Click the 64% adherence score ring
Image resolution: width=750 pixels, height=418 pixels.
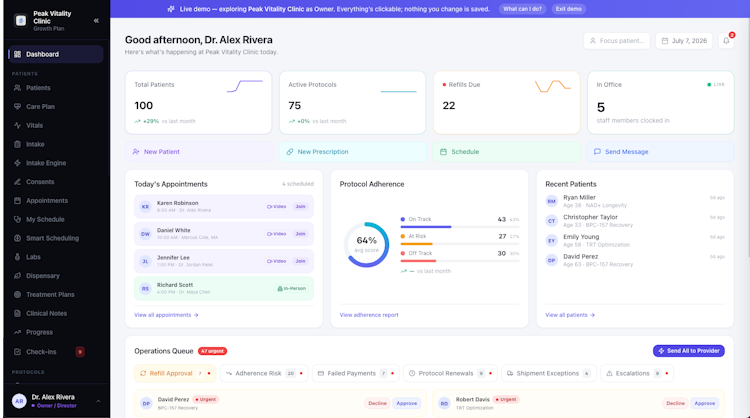tap(366, 244)
